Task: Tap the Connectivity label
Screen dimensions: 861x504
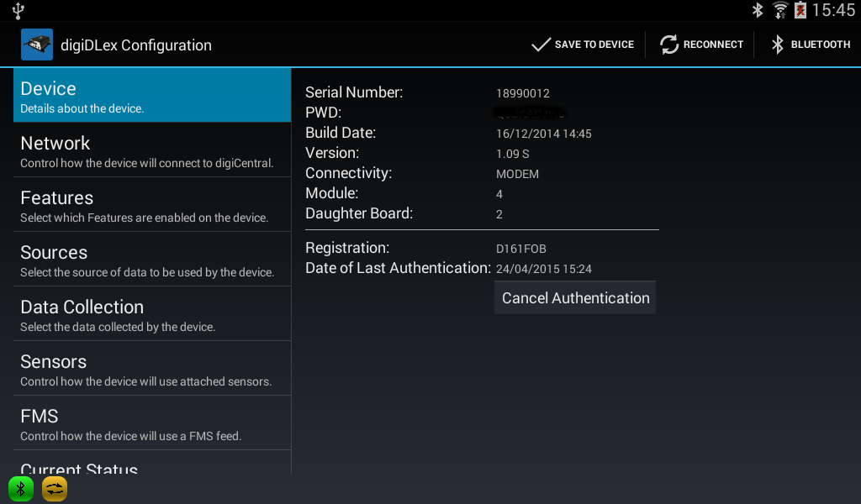Action: click(349, 173)
